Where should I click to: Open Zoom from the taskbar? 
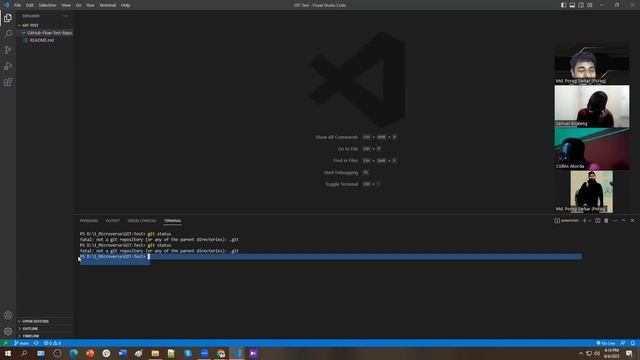pyautogui.click(x=204, y=353)
